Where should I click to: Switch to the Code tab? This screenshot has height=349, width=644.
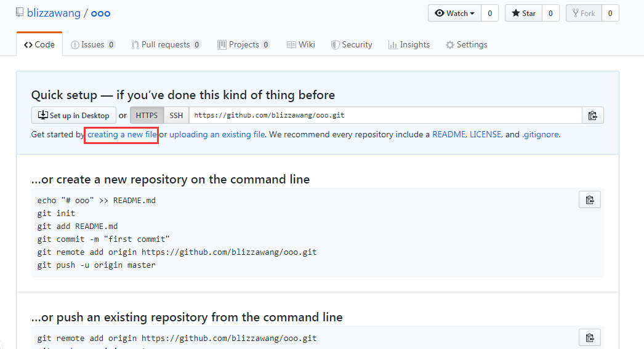pos(39,44)
